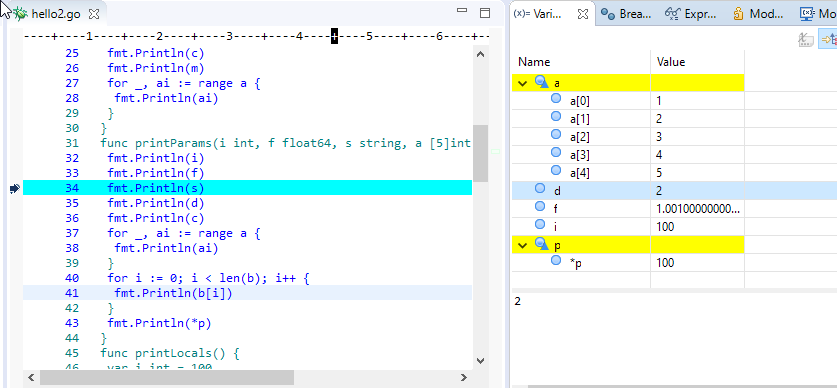837x388 pixels.
Task: Select the value 1 of a[0]
Action: point(659,100)
